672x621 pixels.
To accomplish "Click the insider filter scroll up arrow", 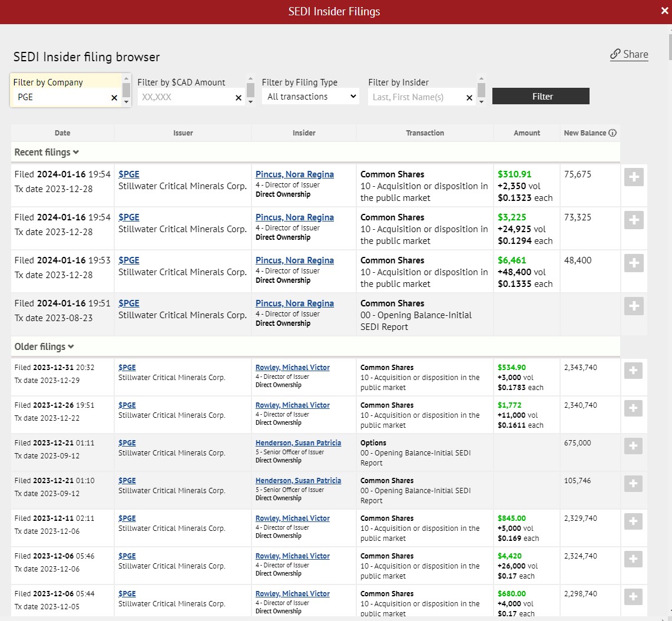I will (x=481, y=78).
